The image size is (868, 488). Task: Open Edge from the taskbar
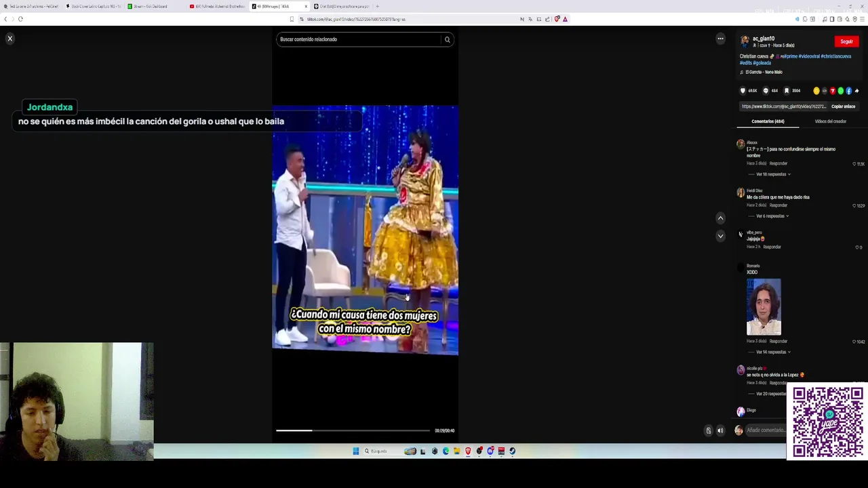(446, 451)
